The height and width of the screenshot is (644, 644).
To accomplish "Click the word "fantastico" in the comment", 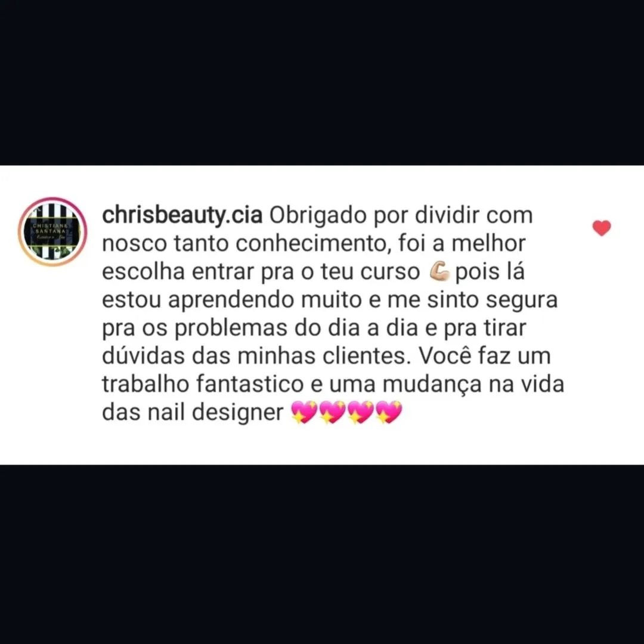I will coord(250,384).
